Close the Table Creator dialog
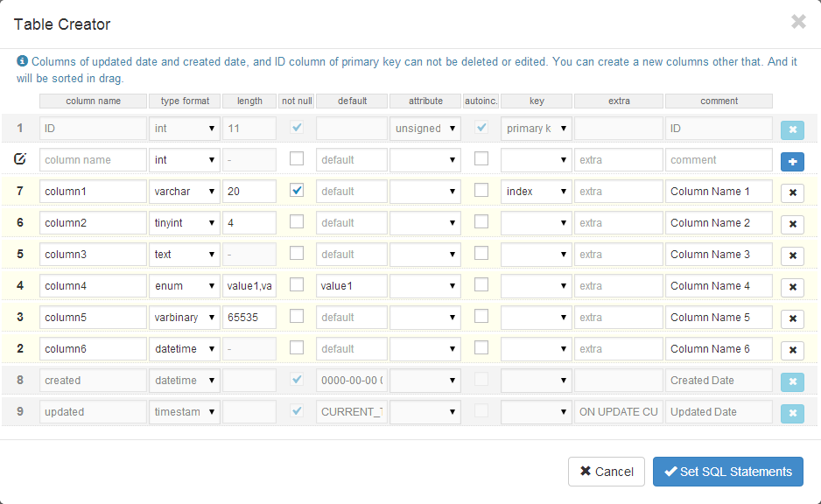Image resolution: width=821 pixels, height=504 pixels. 798,22
